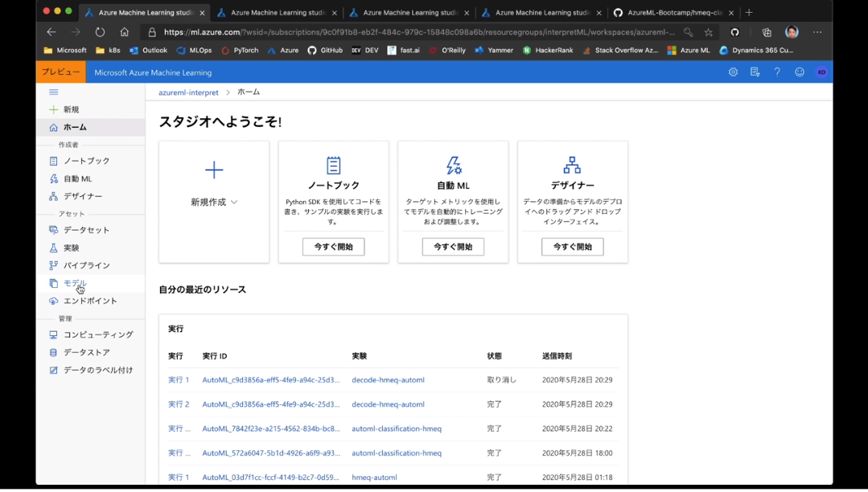This screenshot has height=492, width=868.
Task: Click the 状態 column header
Action: (495, 356)
